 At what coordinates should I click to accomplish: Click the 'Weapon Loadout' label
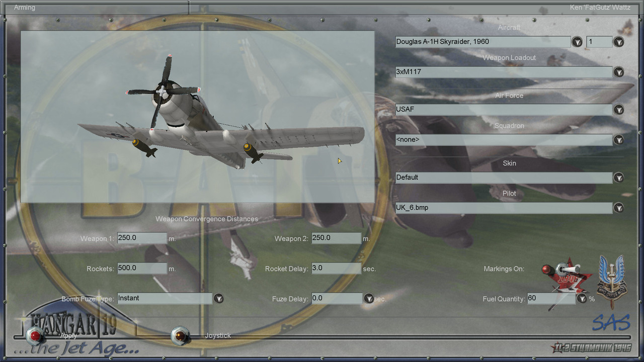509,58
